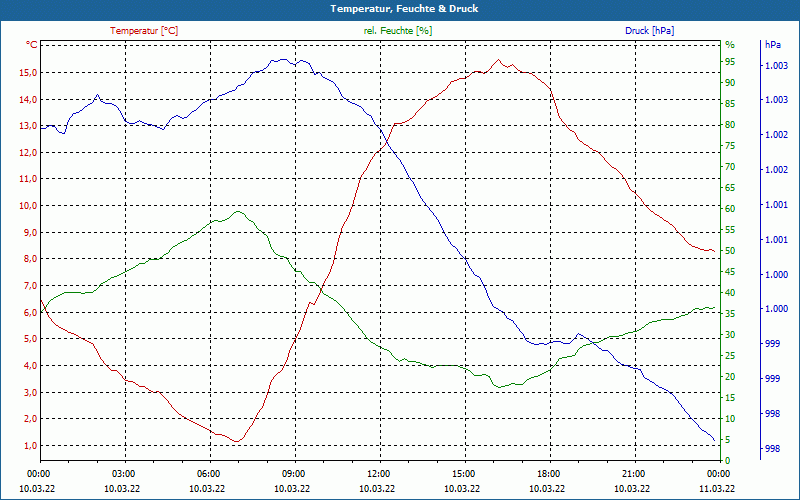Click the 45 humidity axis value
This screenshot has width=800, height=500.
730,272
